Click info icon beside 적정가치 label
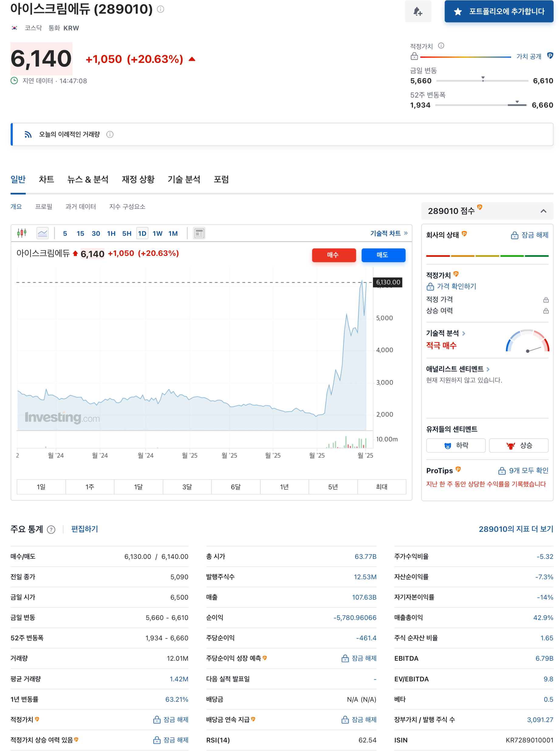The image size is (560, 754). coord(441,46)
